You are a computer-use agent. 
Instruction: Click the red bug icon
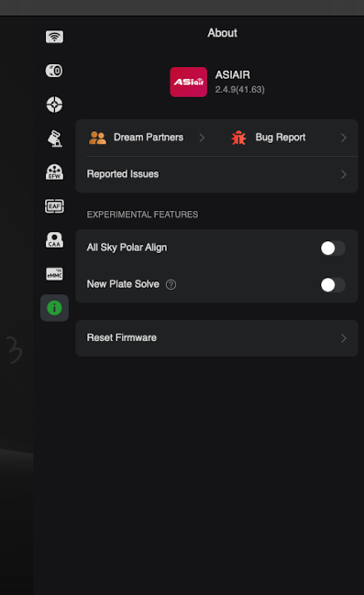(x=238, y=138)
